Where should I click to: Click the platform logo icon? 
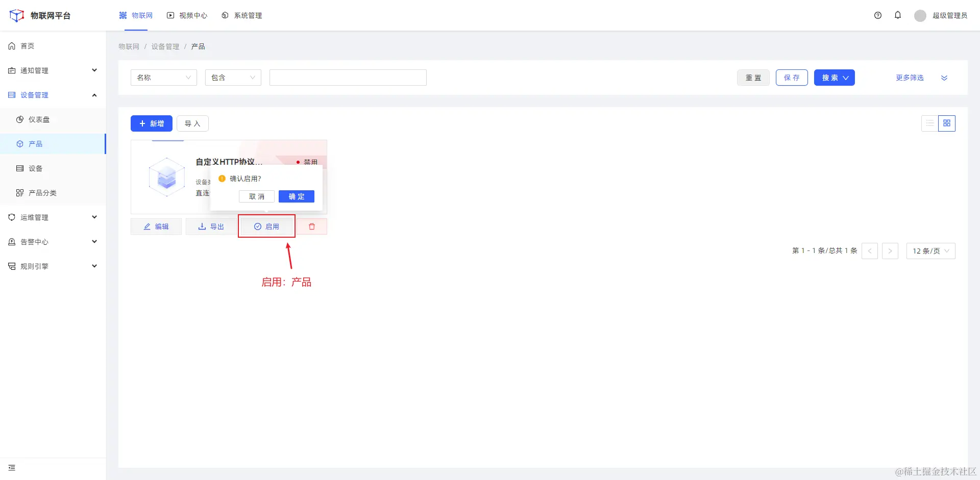click(17, 15)
